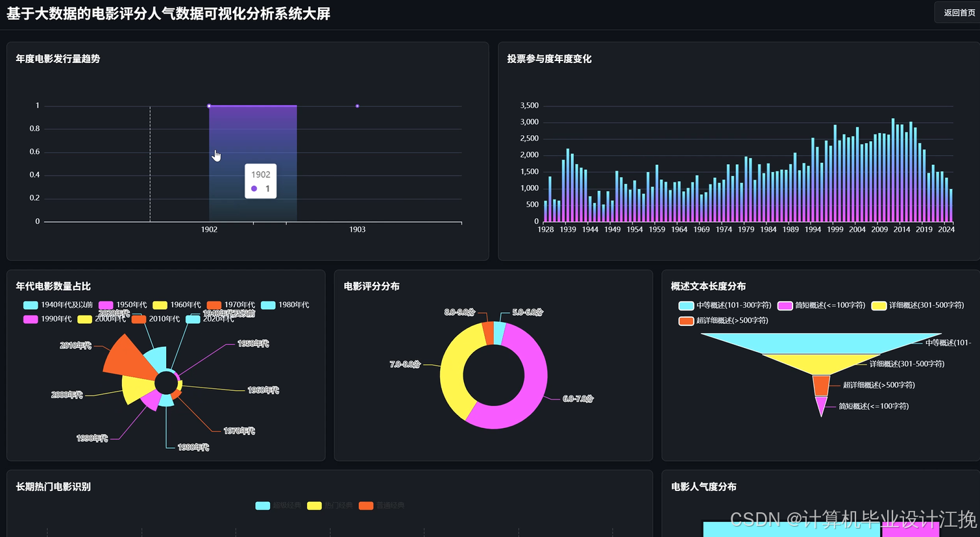Click the 8.0-9.0分 donut label
The width and height of the screenshot is (980, 537).
tap(459, 312)
